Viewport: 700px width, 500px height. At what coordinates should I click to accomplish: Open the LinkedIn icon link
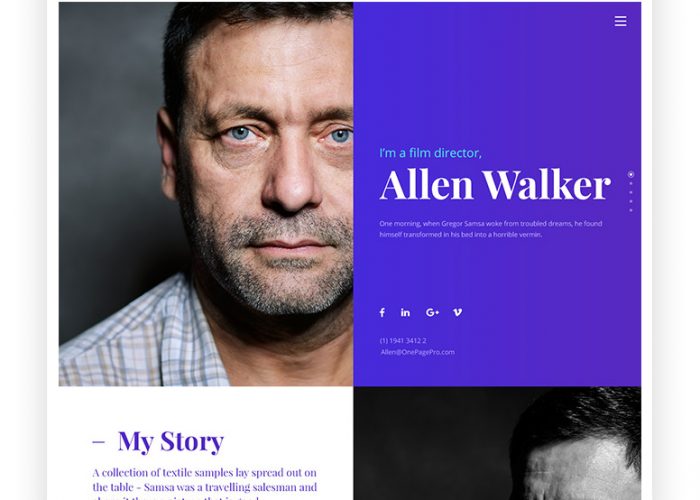coord(405,312)
